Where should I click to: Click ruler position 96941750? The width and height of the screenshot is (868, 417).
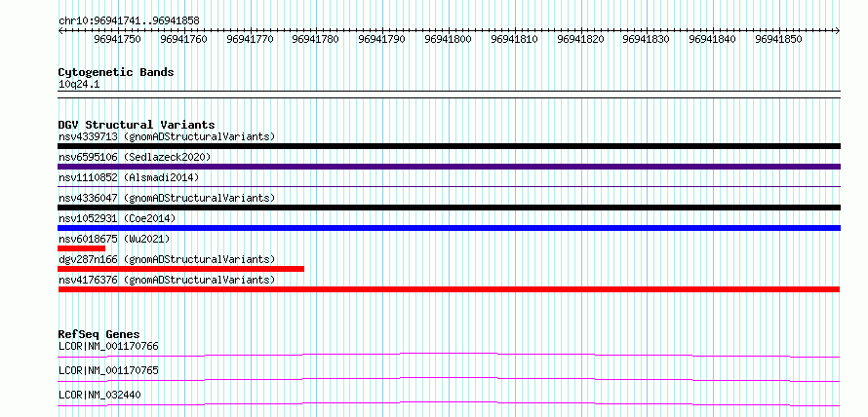click(117, 39)
